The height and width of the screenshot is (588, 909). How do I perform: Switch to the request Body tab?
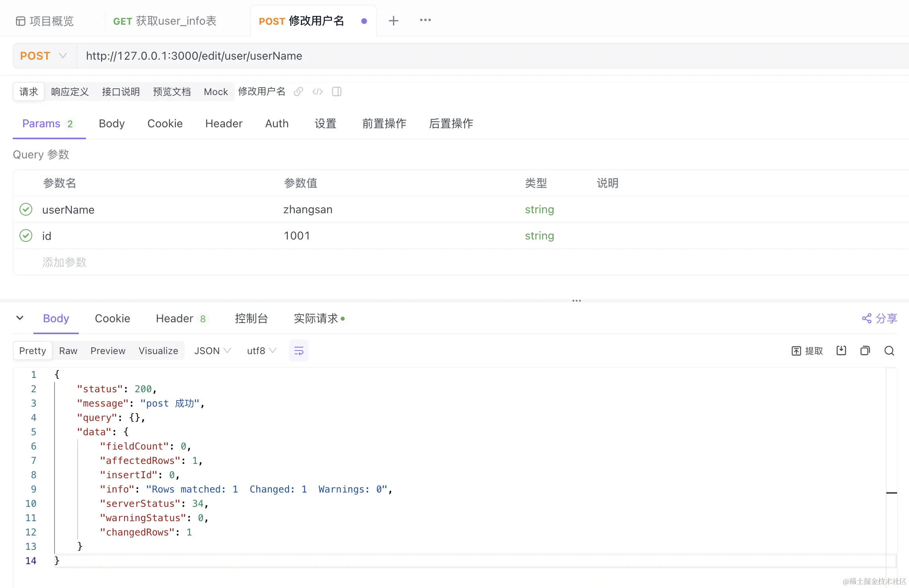click(111, 123)
